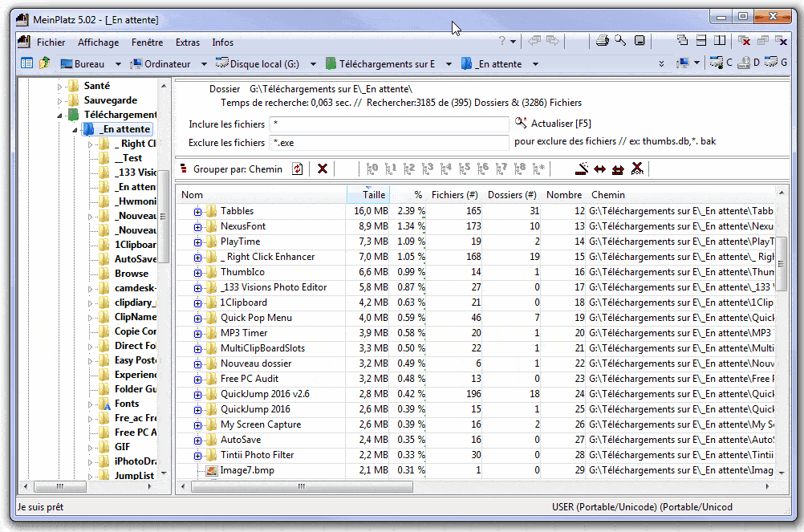804x532 pixels.
Task: Open the _En attente breadcrumb dropdown arrow
Action: tap(535, 64)
